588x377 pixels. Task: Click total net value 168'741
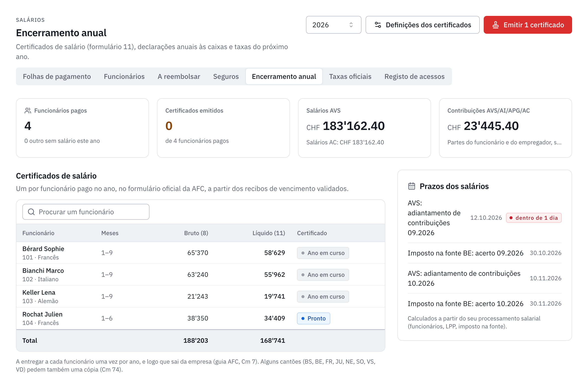click(x=273, y=341)
